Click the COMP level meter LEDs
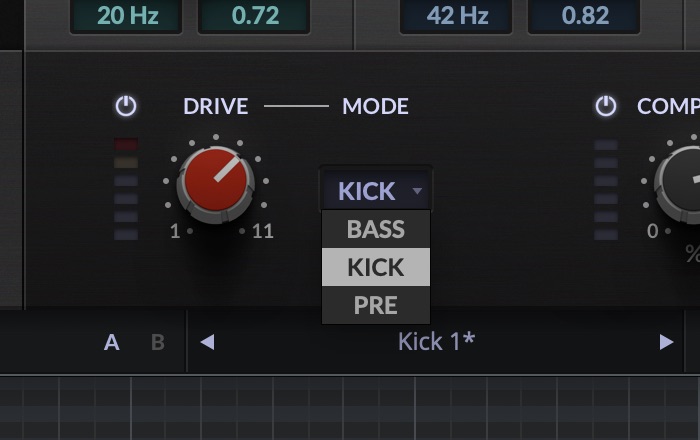Screen dimensions: 700x440 click(x=606, y=189)
